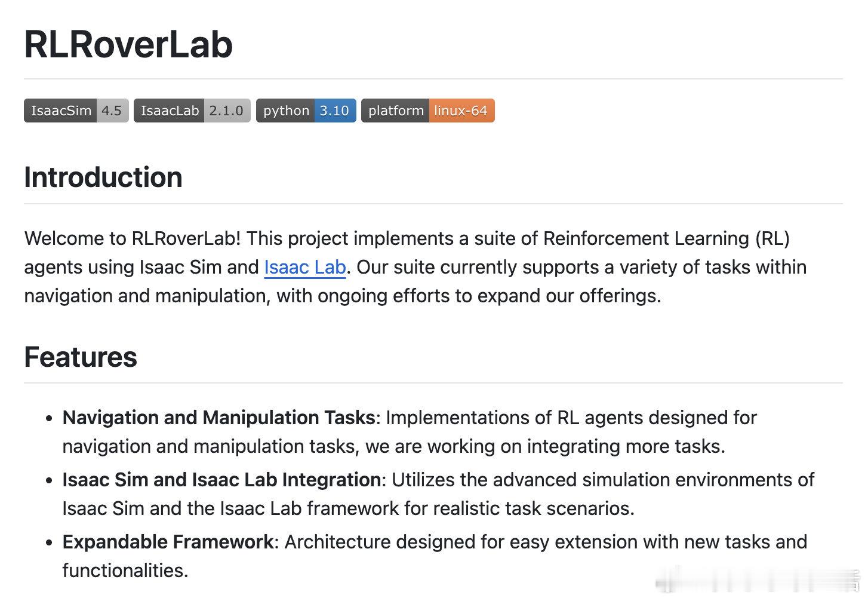Click the gray 4.5 version label
Viewport: 868px width, 601px height.
(112, 111)
